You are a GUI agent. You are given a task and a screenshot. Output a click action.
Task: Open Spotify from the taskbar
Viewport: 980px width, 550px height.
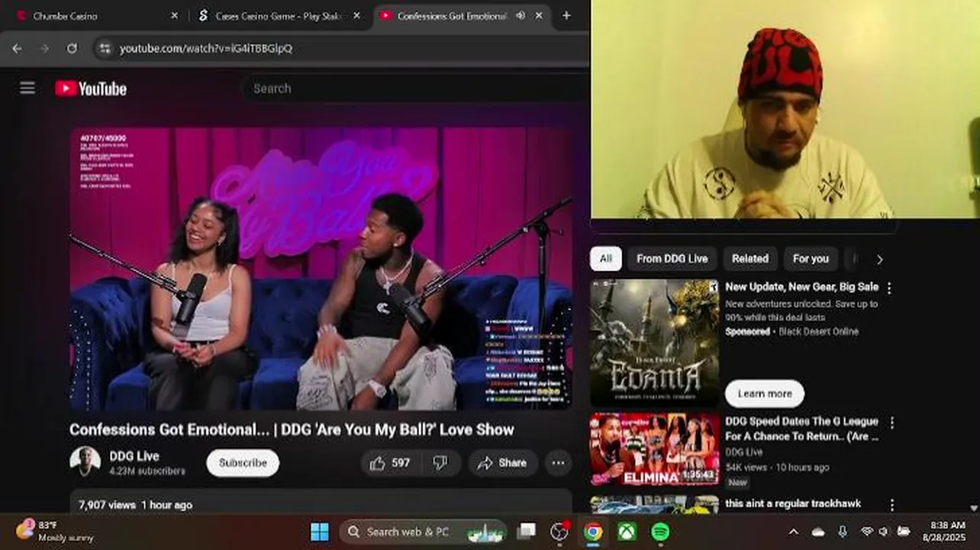(660, 532)
